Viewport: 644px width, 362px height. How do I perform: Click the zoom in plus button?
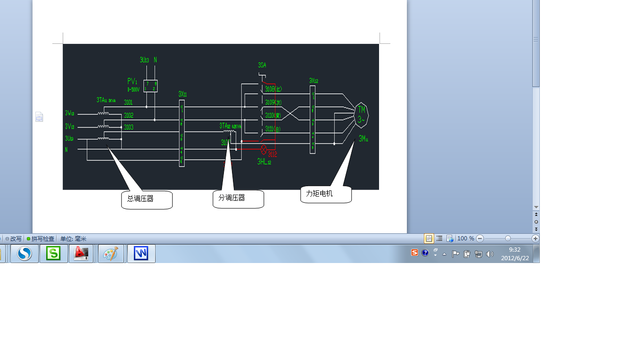[x=536, y=239]
